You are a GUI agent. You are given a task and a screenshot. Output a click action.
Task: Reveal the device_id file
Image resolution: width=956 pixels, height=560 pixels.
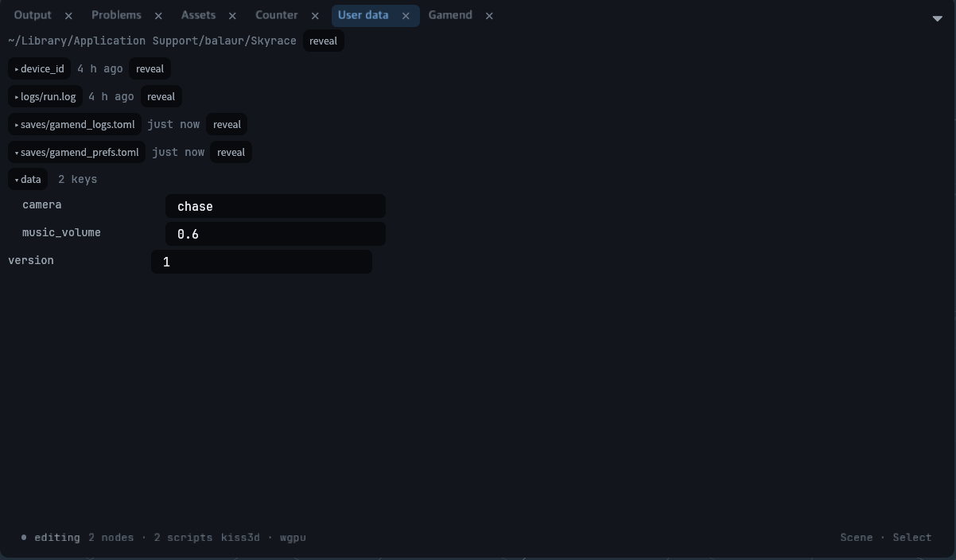point(150,68)
